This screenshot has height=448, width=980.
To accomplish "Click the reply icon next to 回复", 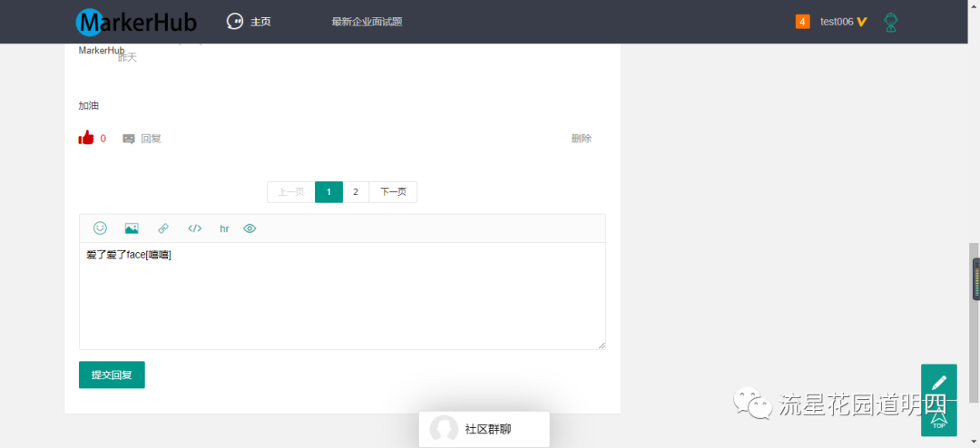I will point(129,139).
